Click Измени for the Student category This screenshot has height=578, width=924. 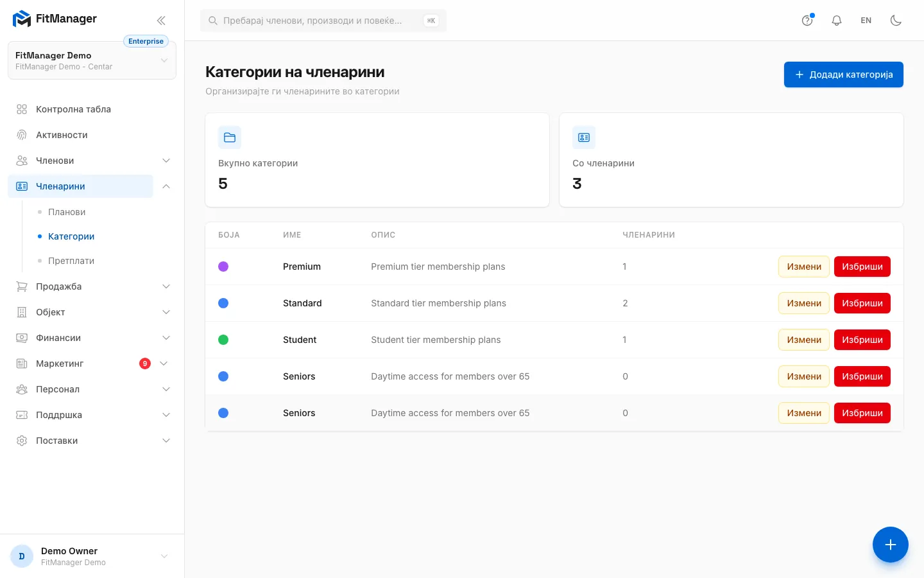tap(804, 340)
